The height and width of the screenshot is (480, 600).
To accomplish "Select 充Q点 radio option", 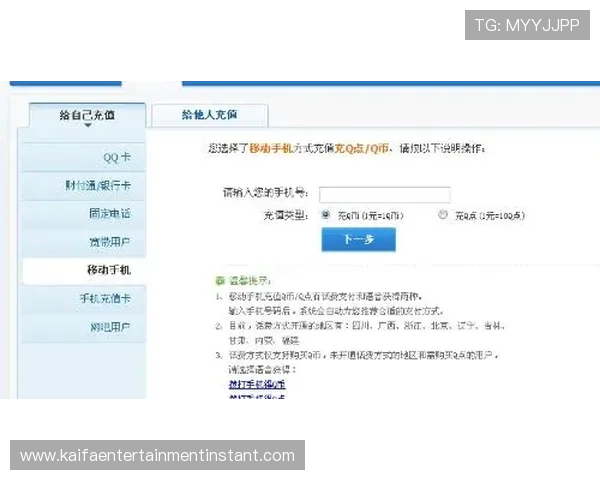I will point(443,214).
